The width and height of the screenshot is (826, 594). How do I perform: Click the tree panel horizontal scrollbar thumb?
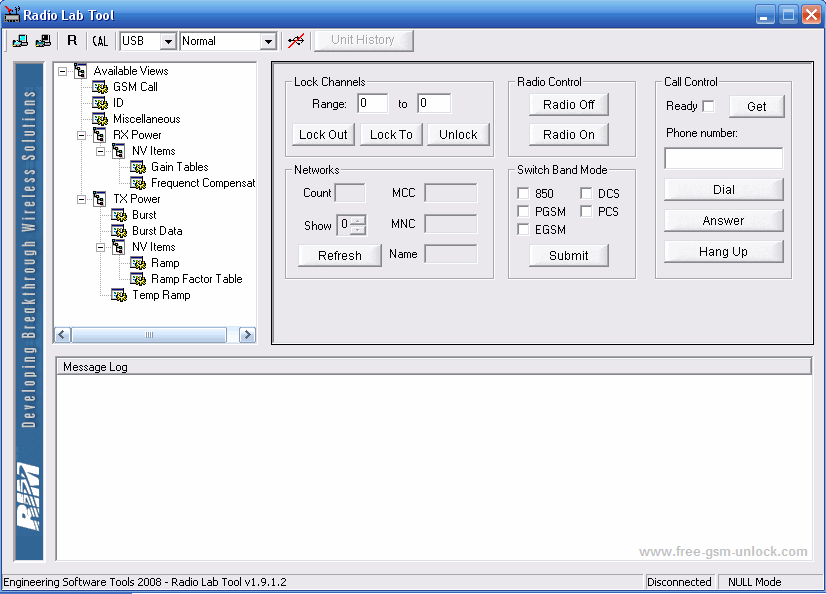click(149, 335)
